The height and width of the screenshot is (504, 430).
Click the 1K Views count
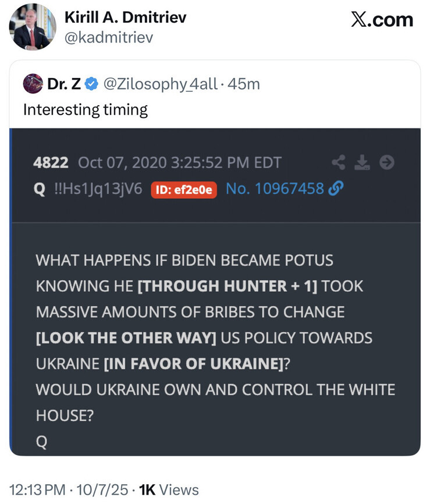(169, 490)
